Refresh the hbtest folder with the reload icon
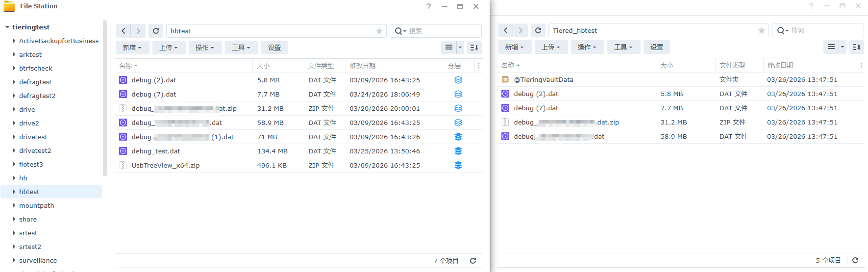868x272 pixels. 156,31
